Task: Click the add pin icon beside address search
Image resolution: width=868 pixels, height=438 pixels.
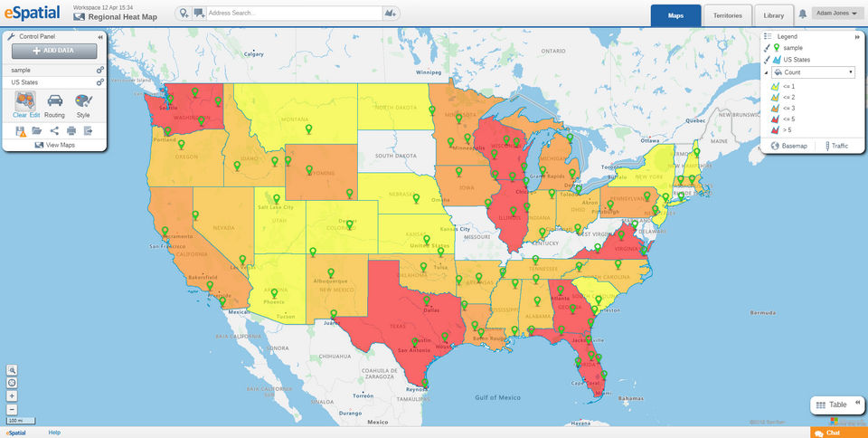Action: click(x=184, y=13)
